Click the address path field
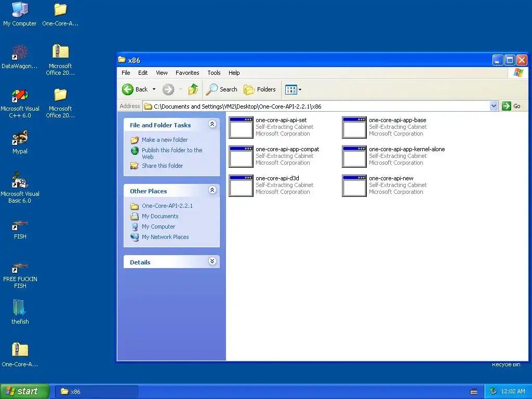The image size is (532, 399). pos(320,106)
